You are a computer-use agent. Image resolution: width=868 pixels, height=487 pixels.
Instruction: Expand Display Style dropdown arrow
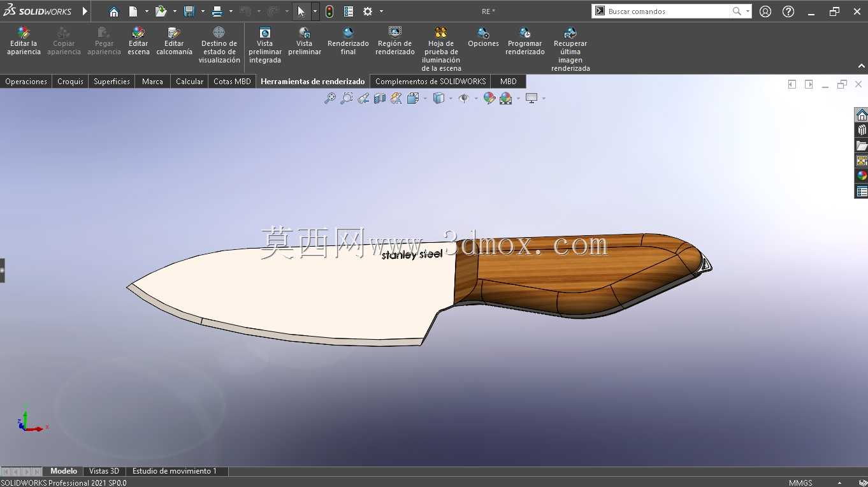[450, 98]
